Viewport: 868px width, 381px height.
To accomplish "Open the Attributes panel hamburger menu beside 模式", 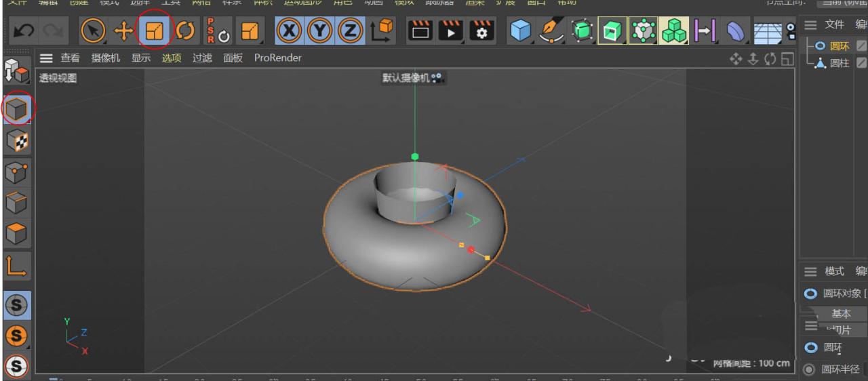I will tap(810, 271).
